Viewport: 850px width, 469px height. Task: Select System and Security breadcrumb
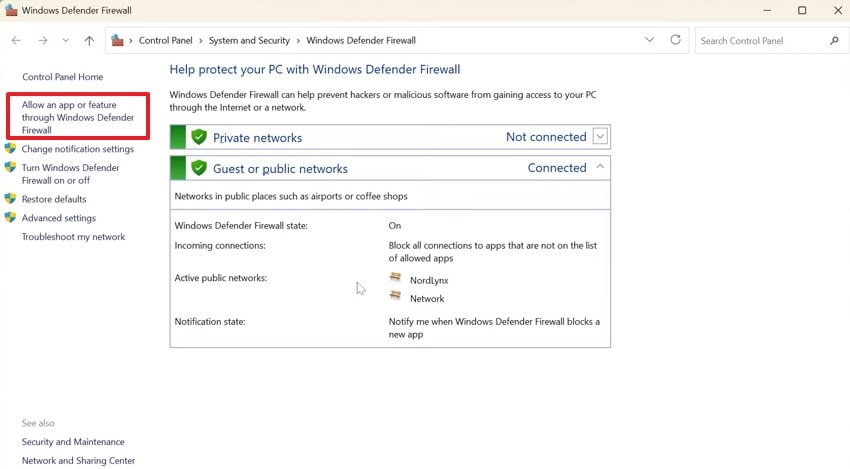click(249, 41)
